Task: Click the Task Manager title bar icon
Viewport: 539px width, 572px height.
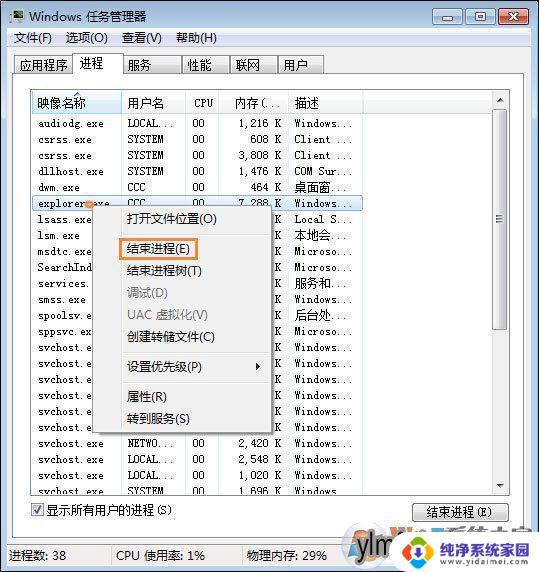Action: [x=17, y=17]
